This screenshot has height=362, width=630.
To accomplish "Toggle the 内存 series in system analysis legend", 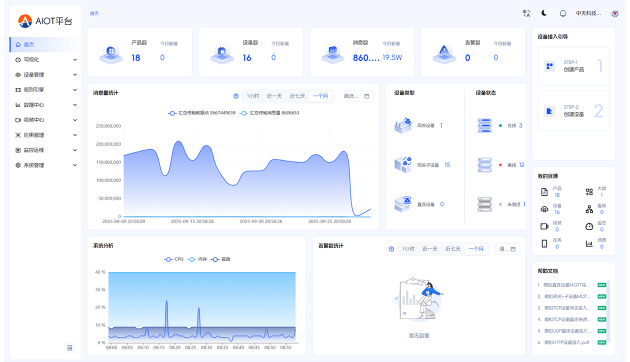I will [197, 259].
